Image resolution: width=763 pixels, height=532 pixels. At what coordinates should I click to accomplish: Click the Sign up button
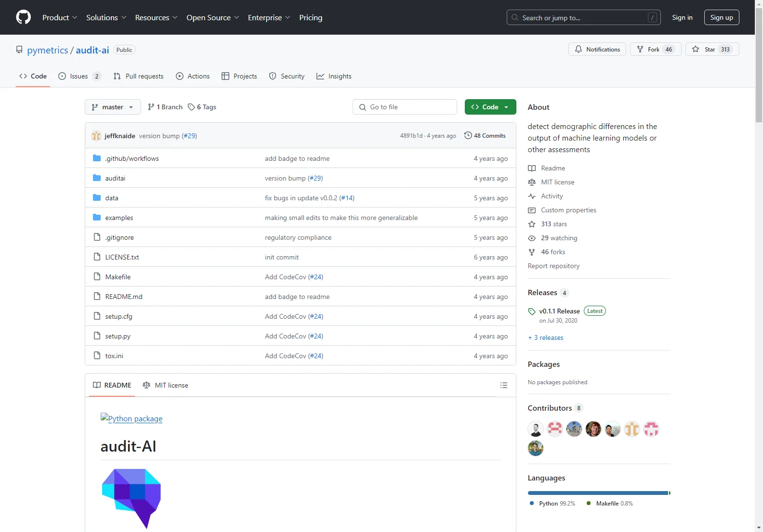722,17
